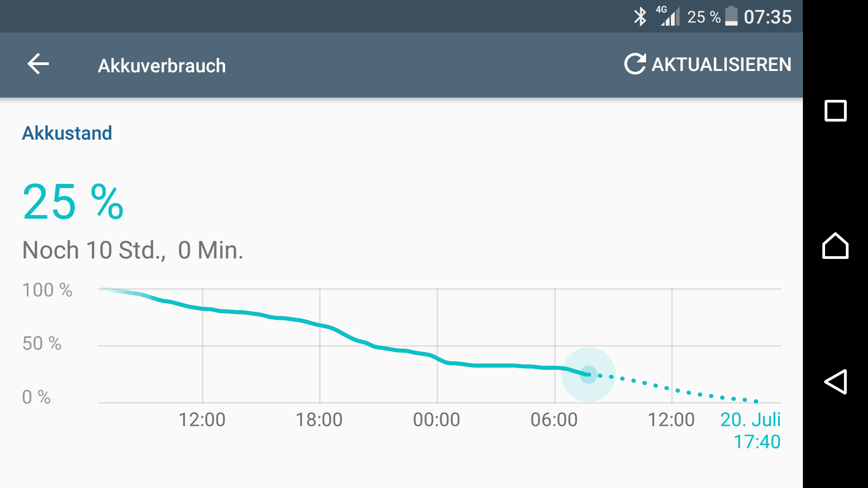Click the AKTUALISIEREN text button
The width and height of the screenshot is (868, 488).
pyautogui.click(x=722, y=64)
